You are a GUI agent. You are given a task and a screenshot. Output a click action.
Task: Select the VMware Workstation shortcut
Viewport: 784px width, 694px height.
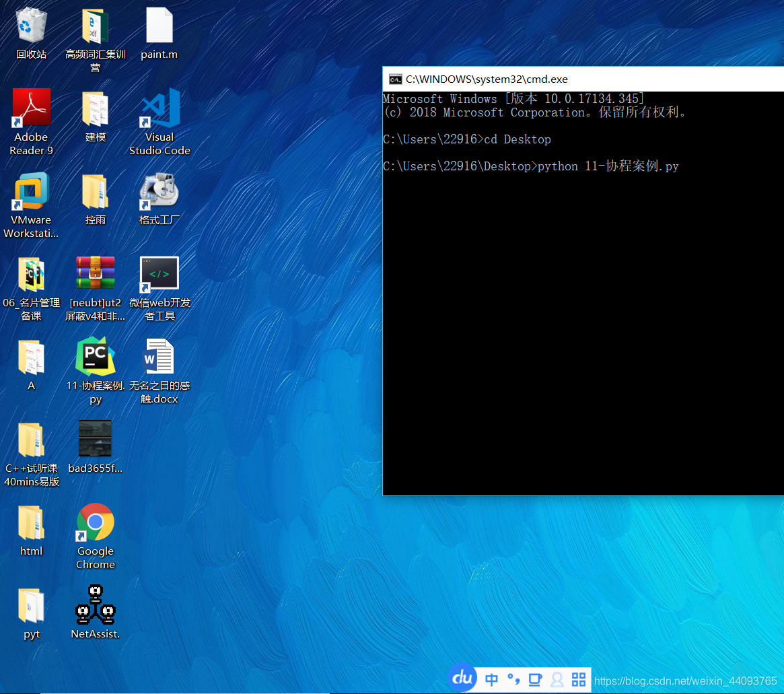pos(31,191)
